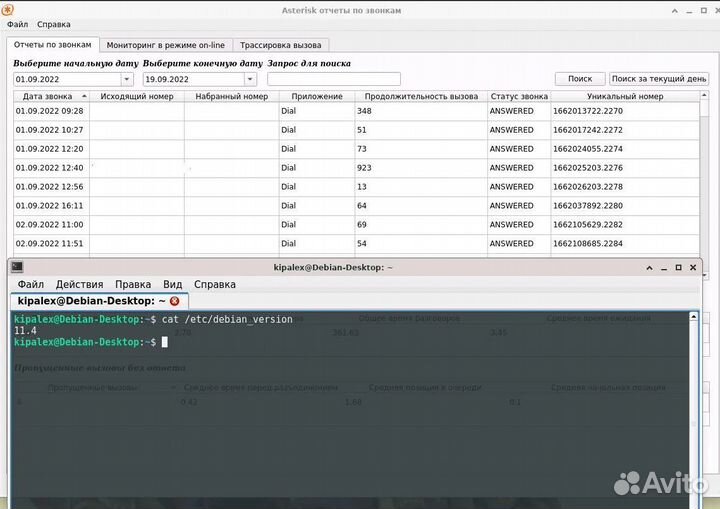This screenshot has width=720, height=509.
Task: Switch to the Трассировка вызова tab
Action: point(280,45)
